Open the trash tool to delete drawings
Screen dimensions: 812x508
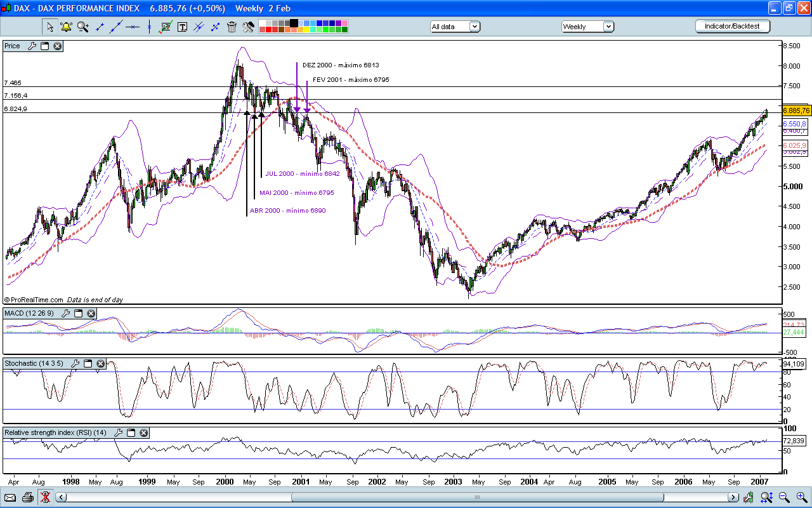(232, 27)
